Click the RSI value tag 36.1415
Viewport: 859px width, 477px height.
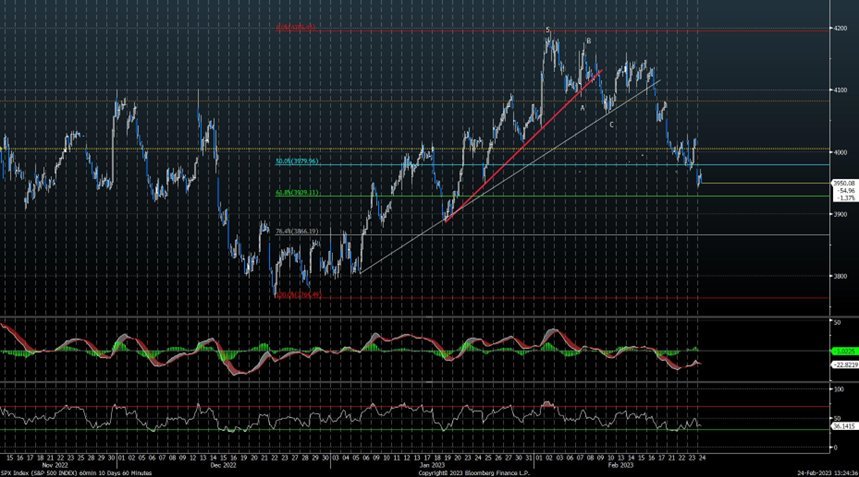[845, 426]
